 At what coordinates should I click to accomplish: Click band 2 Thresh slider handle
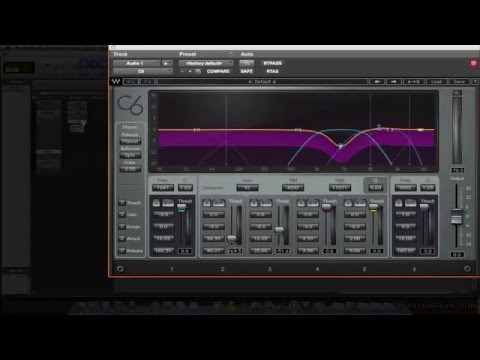click(x=232, y=239)
